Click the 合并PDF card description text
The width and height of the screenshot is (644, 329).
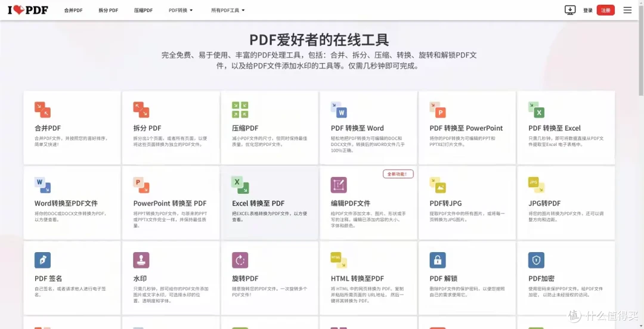[x=72, y=141]
